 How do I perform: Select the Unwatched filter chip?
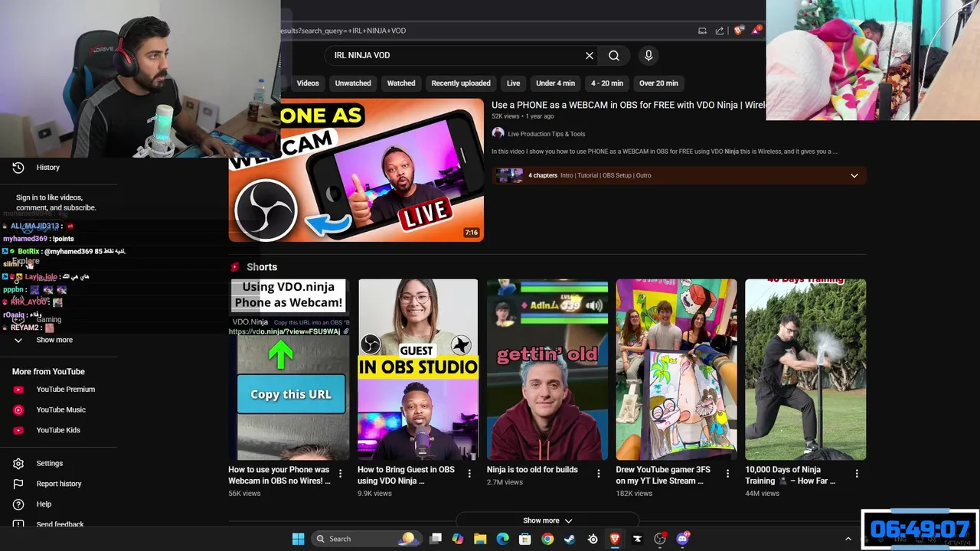353,83
